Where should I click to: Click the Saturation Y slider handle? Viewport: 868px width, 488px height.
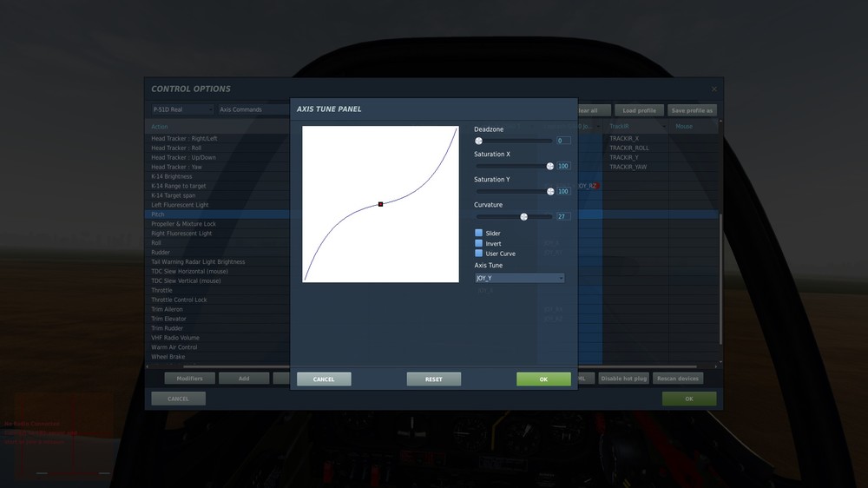(x=550, y=192)
